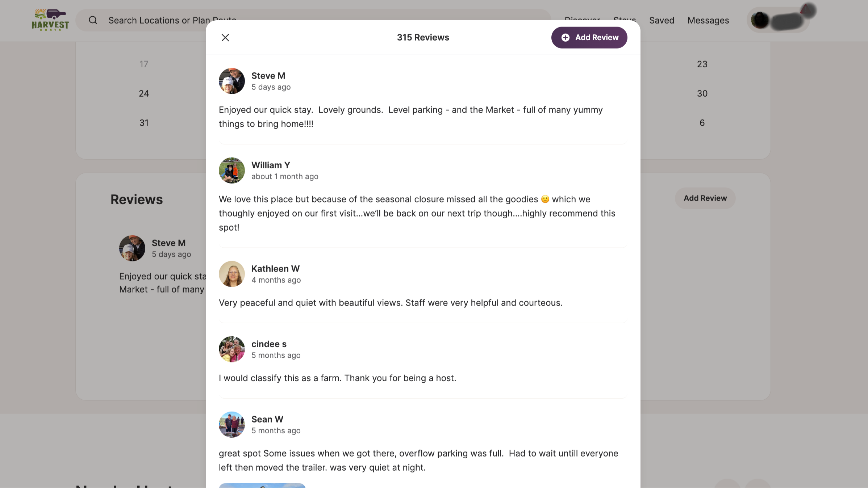Screen dimensions: 868x488
Task: Select calendar day 24
Action: click(144, 93)
